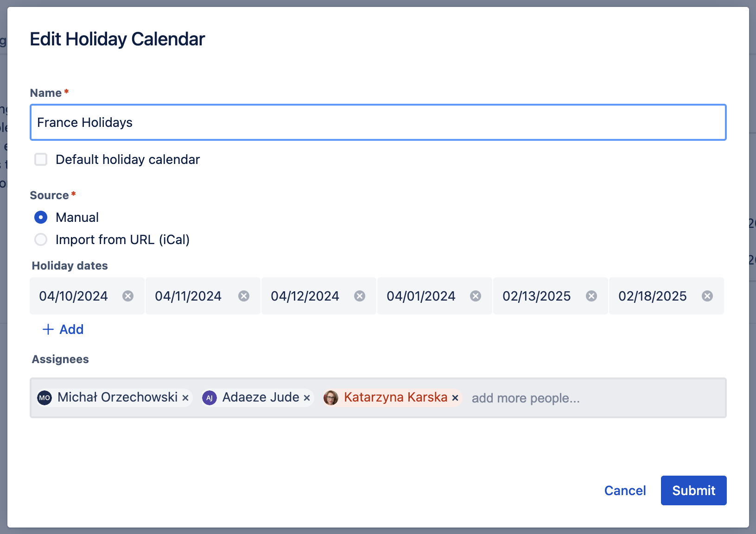This screenshot has width=756, height=534.
Task: Choose Import from URL (iCal) source
Action: [41, 239]
